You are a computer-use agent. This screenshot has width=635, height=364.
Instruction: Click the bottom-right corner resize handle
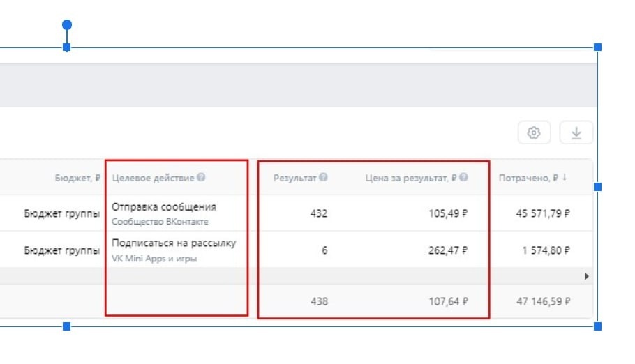pos(597,326)
